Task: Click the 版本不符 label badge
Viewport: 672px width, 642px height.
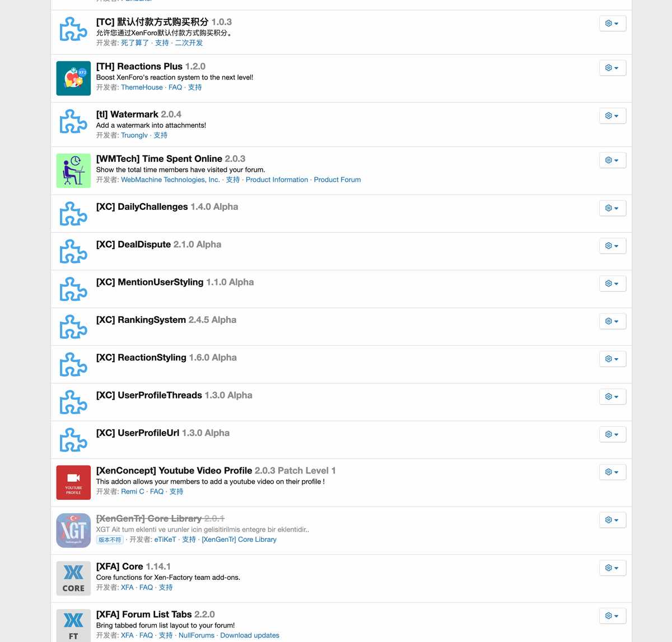Action: click(110, 540)
